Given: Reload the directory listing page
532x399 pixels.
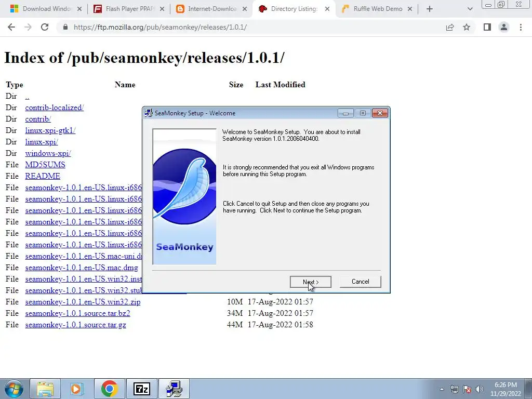Looking at the screenshot, I should pos(45,27).
